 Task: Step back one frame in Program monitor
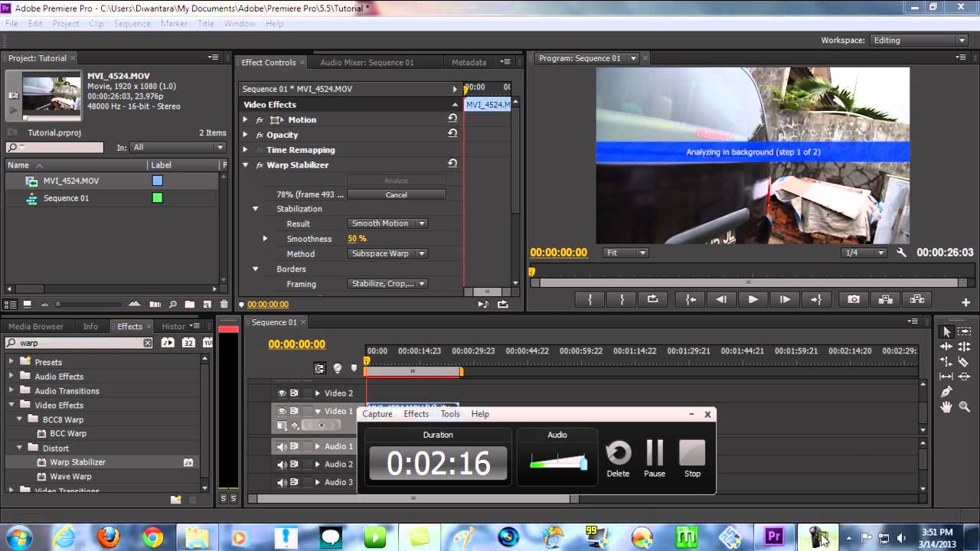click(x=721, y=300)
